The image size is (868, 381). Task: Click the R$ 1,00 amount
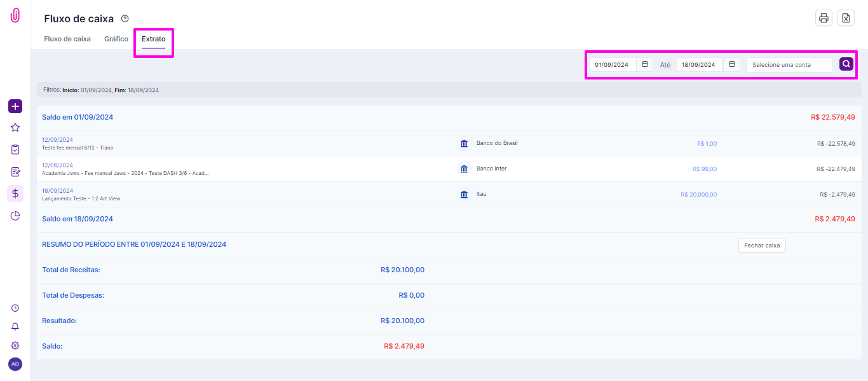point(707,144)
